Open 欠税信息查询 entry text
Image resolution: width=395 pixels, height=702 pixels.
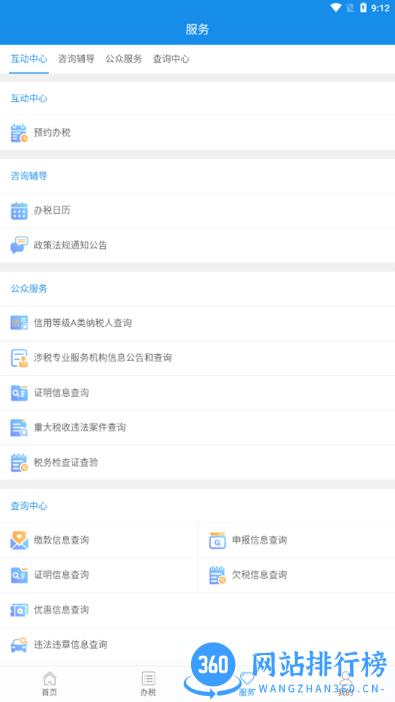point(259,575)
